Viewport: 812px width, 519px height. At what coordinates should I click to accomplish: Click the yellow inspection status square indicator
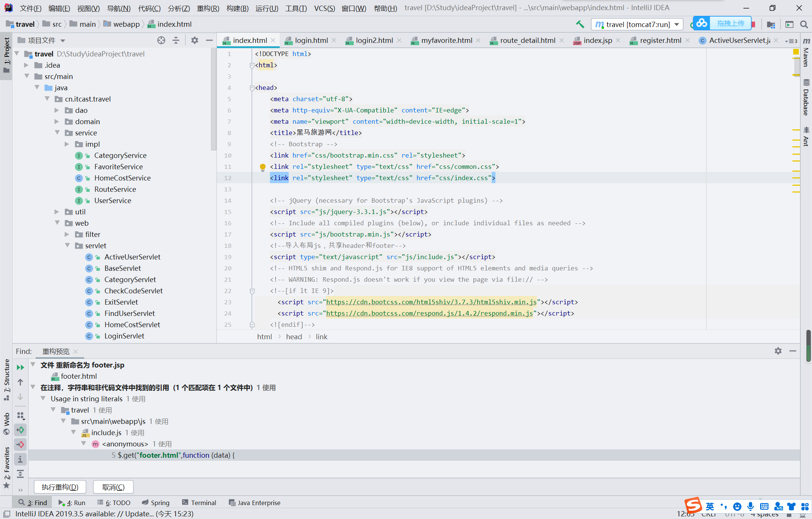[x=796, y=52]
